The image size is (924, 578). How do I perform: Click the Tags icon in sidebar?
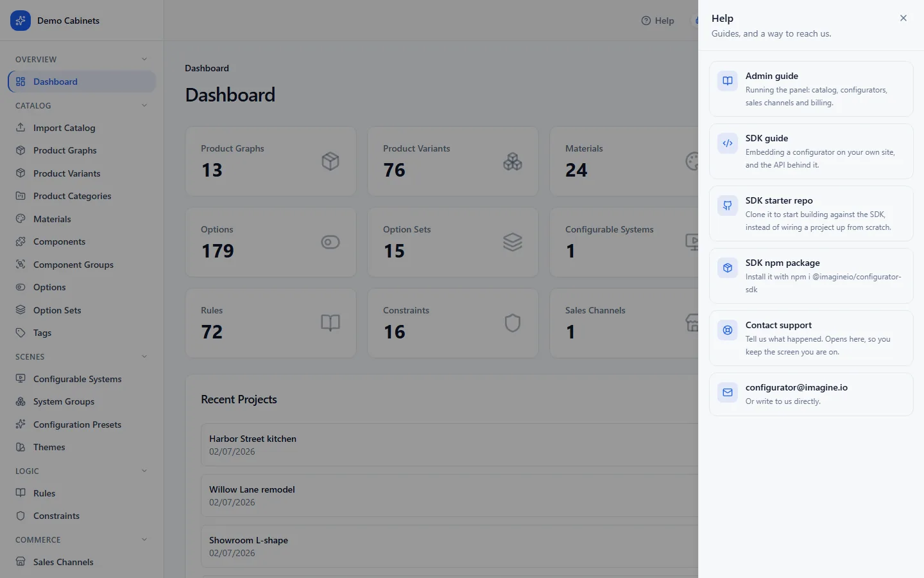click(21, 333)
